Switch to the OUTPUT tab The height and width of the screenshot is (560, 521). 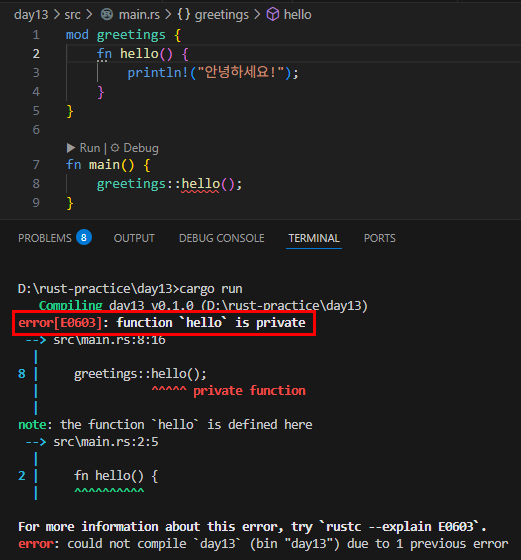(134, 238)
